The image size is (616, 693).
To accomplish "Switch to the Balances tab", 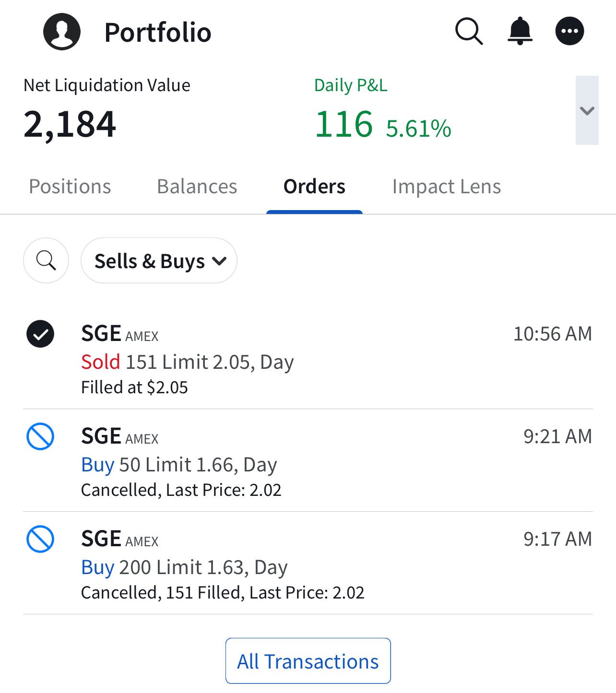I will (x=197, y=187).
